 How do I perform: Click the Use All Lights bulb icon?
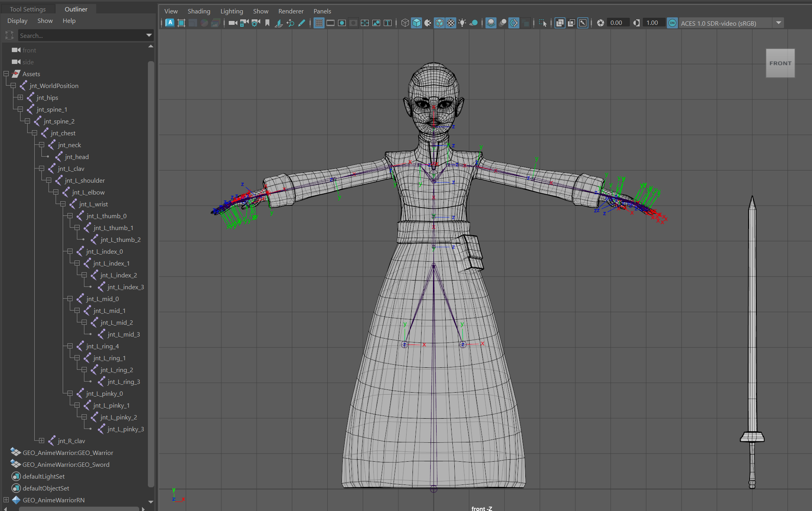click(462, 23)
